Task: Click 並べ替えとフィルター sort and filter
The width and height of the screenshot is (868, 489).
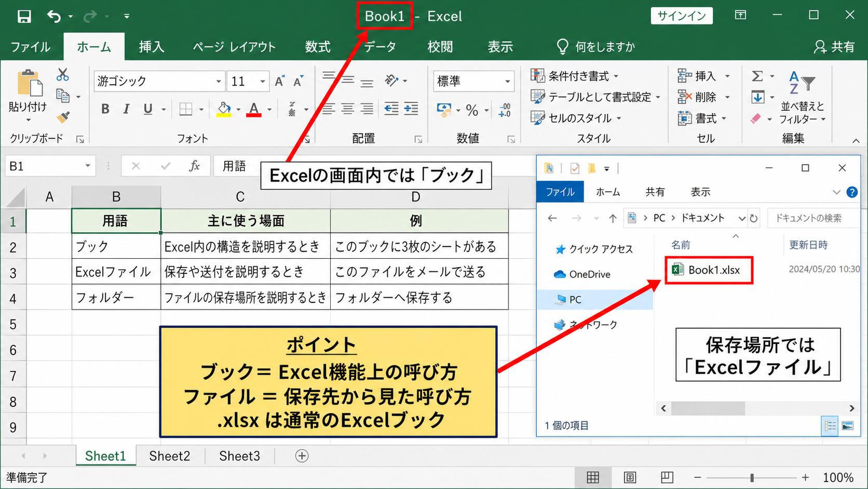Action: pyautogui.click(x=802, y=97)
